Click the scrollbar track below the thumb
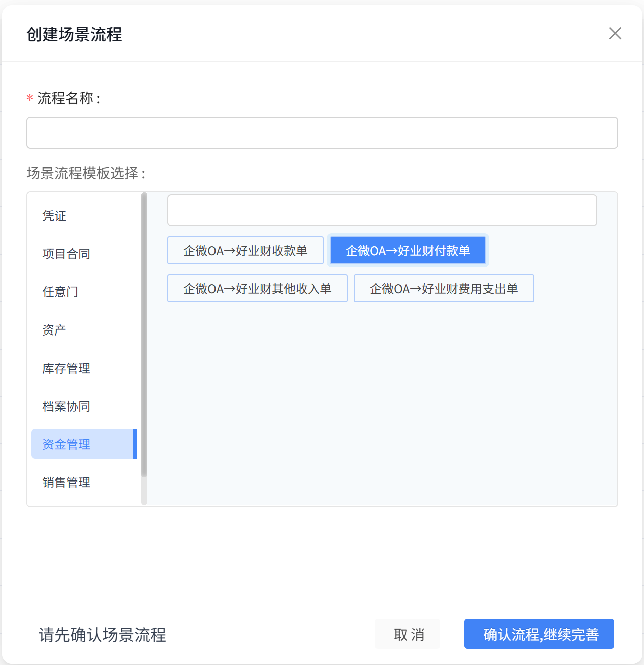This screenshot has width=644, height=665. point(144,491)
